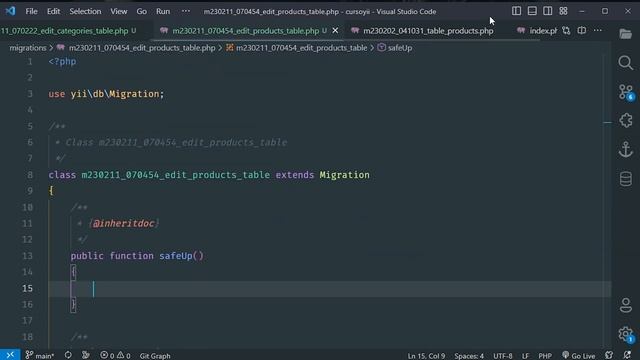The width and height of the screenshot is (640, 360).
Task: Click the '<?php' opening tag
Action: (62, 62)
